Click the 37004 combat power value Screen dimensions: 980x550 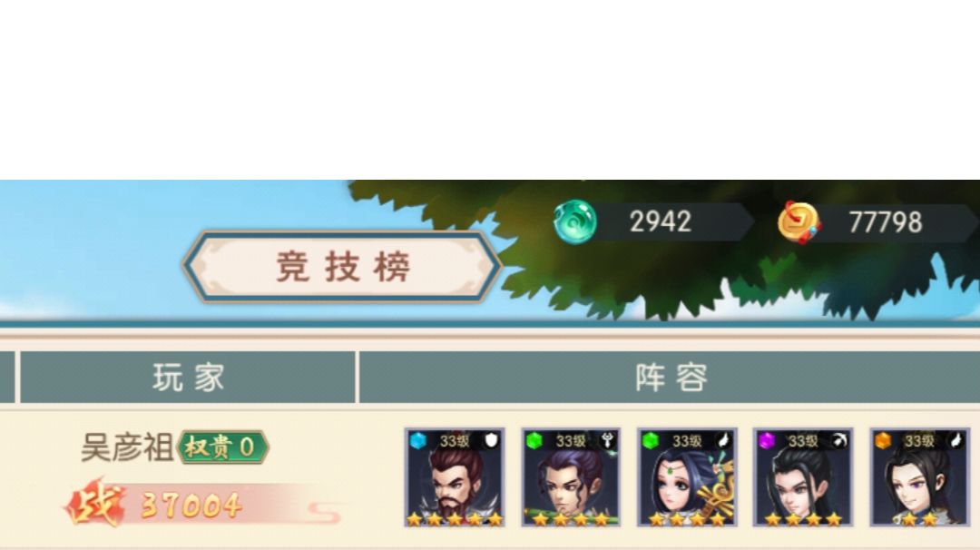[191, 505]
